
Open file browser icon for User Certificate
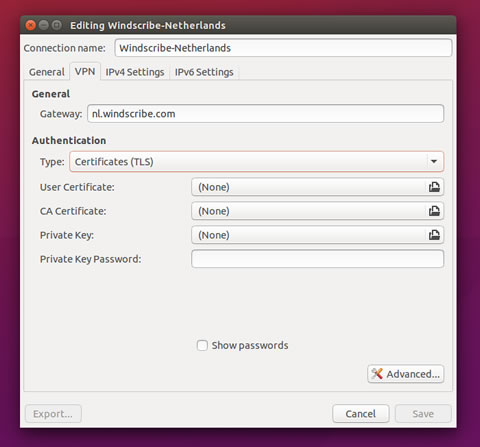[434, 187]
